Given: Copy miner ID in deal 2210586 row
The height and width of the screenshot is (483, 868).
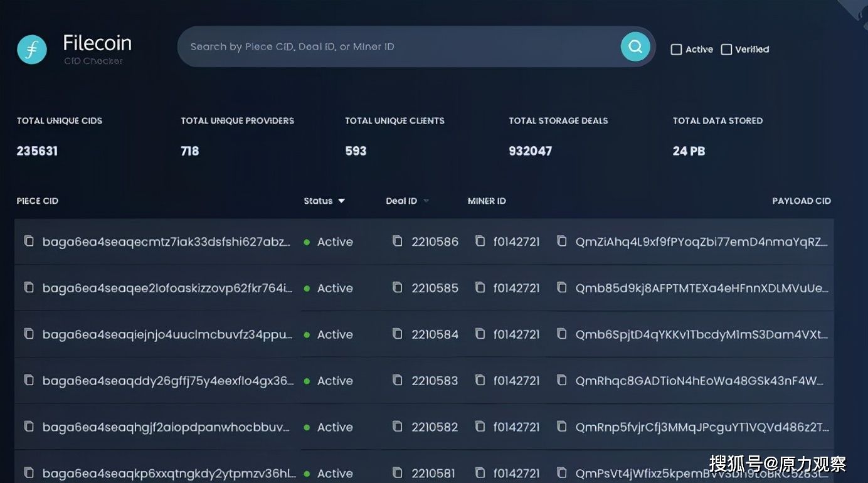Looking at the screenshot, I should tap(480, 241).
